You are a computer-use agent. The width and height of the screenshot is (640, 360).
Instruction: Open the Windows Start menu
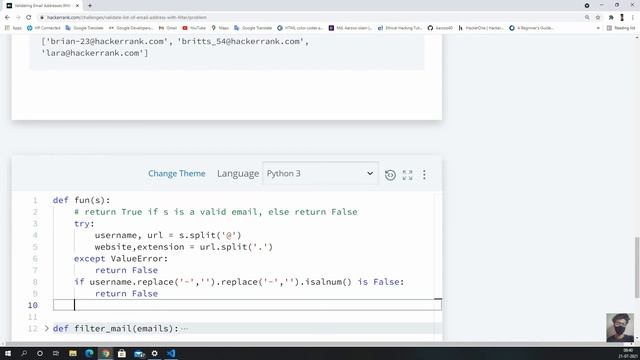click(x=7, y=353)
